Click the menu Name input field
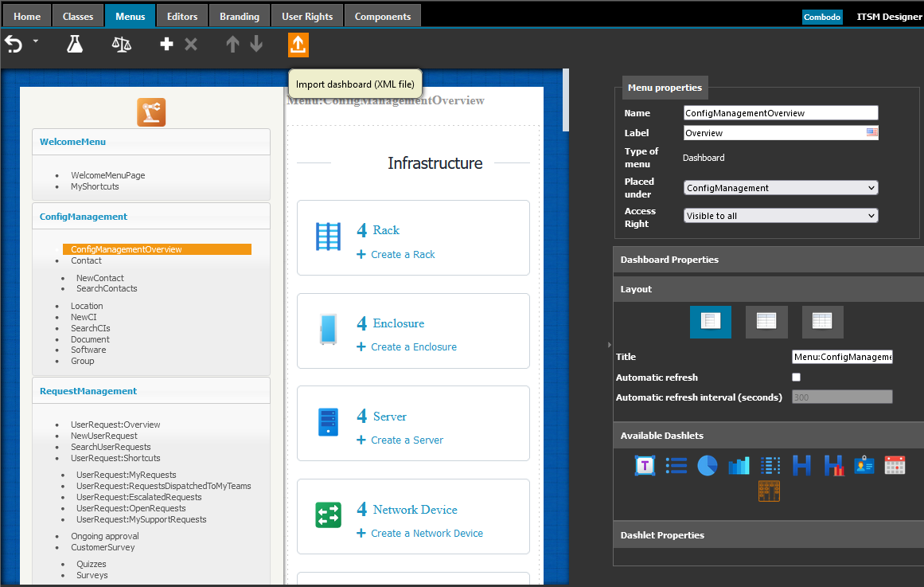924x587 pixels. [x=780, y=113]
